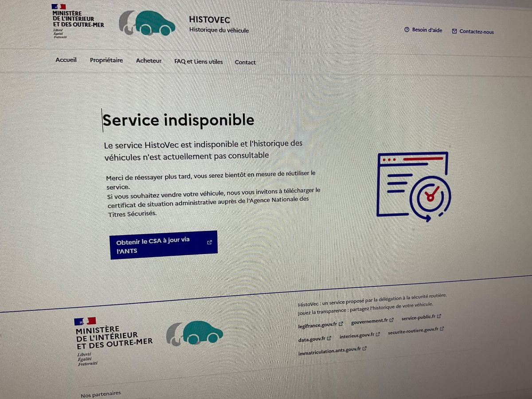This screenshot has height=399, width=532.
Task: Click external icon after data.gouv.fr
Action: coord(329,338)
